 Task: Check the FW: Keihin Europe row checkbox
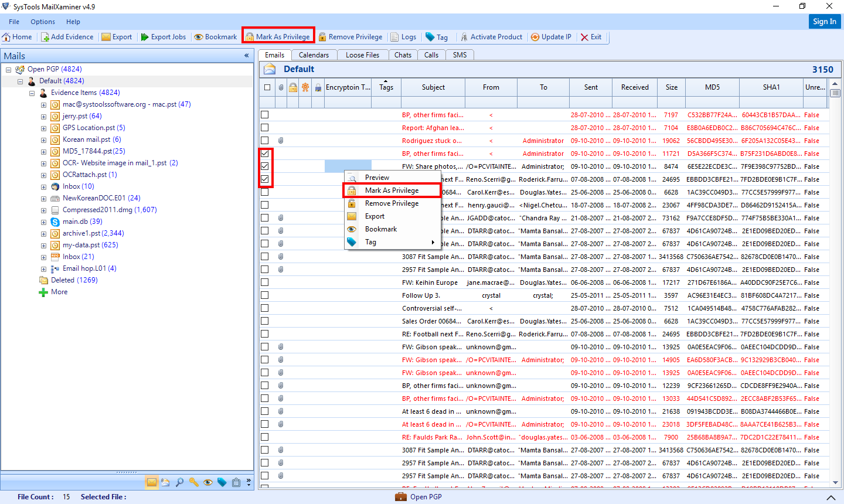click(265, 282)
